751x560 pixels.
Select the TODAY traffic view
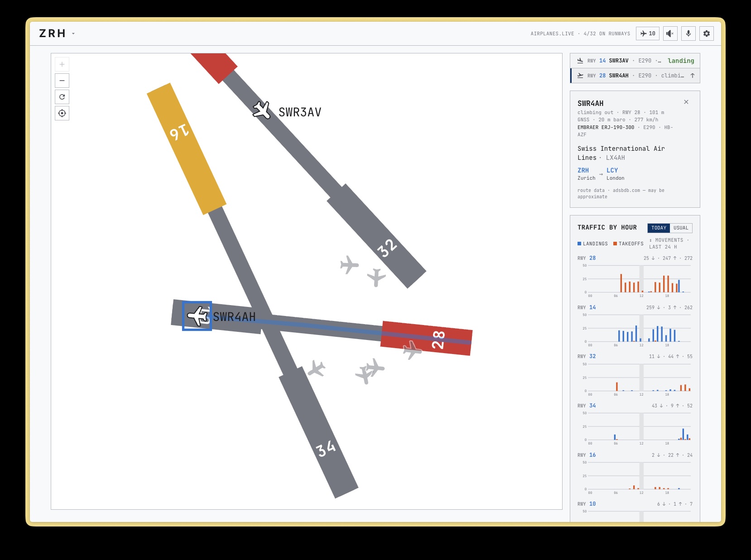coord(659,228)
